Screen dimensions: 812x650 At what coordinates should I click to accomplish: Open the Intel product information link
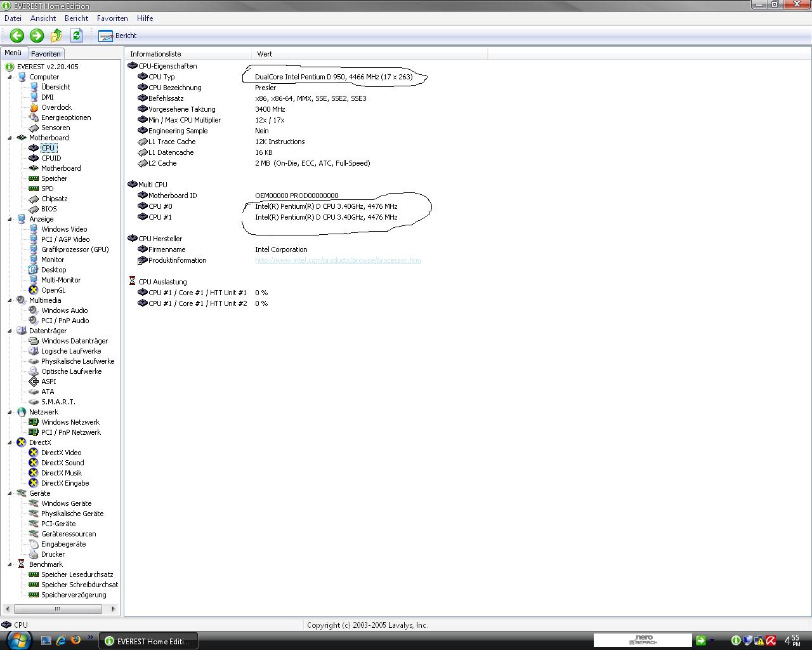pyautogui.click(x=337, y=260)
